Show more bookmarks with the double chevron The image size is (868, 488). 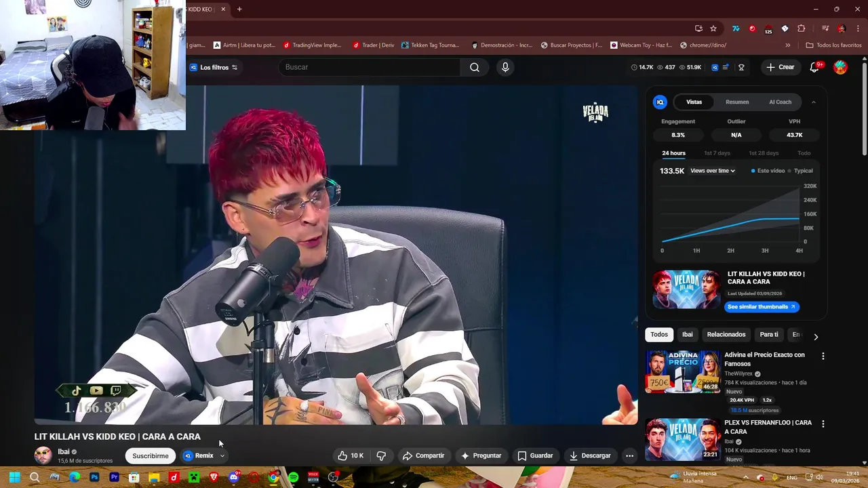click(787, 45)
